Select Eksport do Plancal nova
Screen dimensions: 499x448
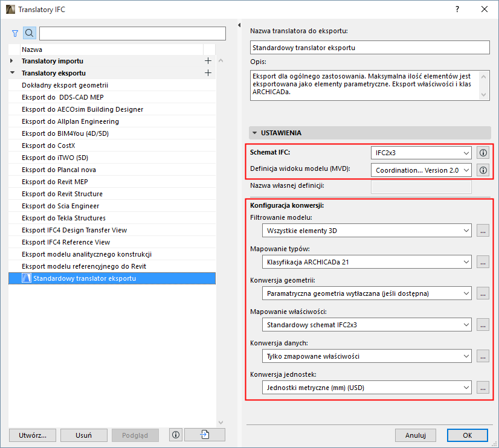point(112,170)
